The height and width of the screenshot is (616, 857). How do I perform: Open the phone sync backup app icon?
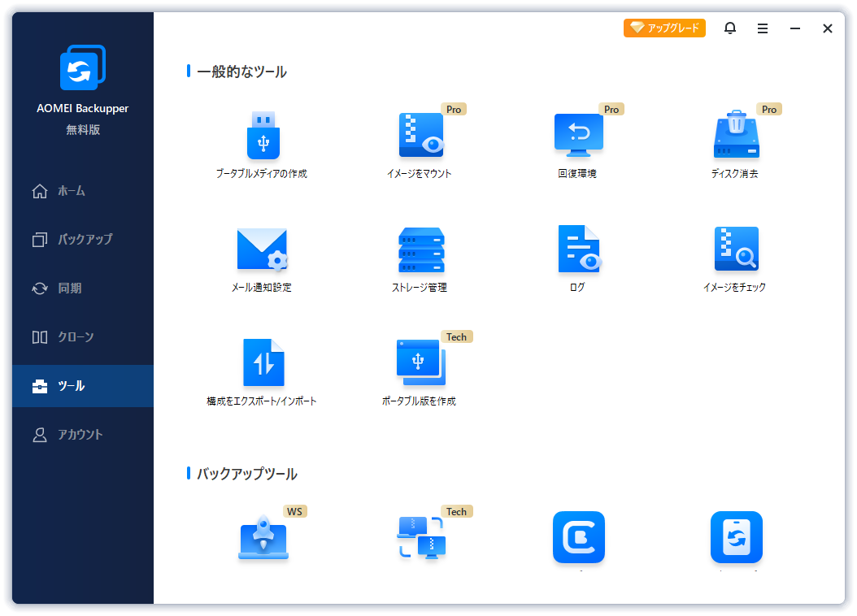(x=736, y=537)
